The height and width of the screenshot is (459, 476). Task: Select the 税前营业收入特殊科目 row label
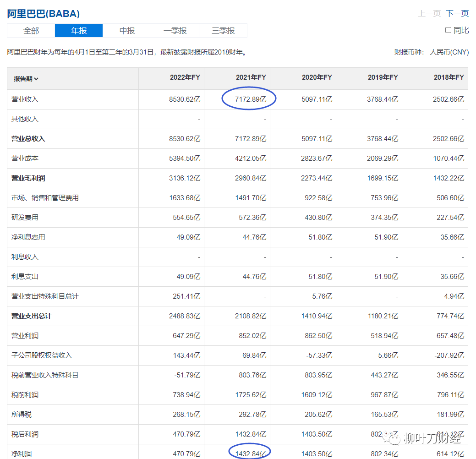(45, 375)
